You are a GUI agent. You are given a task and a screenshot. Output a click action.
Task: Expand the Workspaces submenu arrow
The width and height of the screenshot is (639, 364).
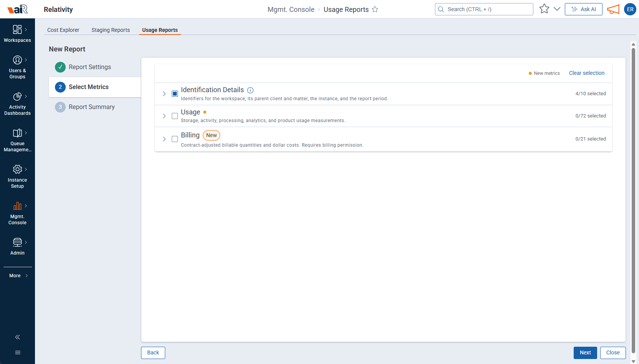point(26,29)
